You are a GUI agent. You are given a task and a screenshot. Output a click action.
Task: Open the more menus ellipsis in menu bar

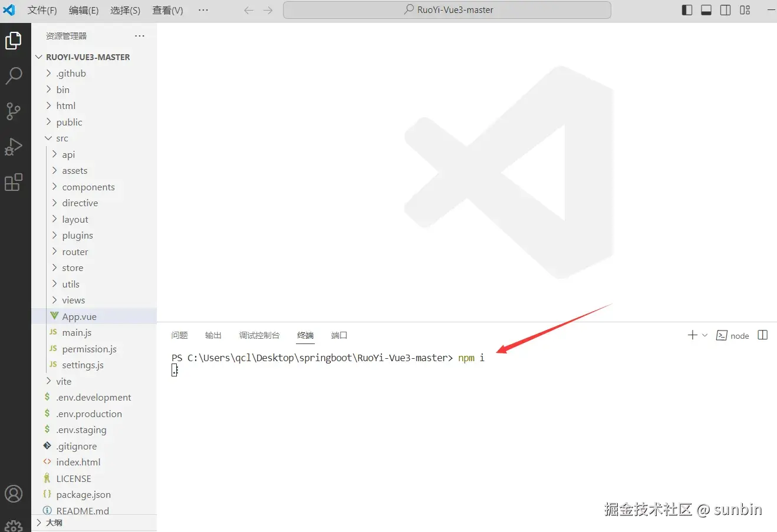(203, 10)
